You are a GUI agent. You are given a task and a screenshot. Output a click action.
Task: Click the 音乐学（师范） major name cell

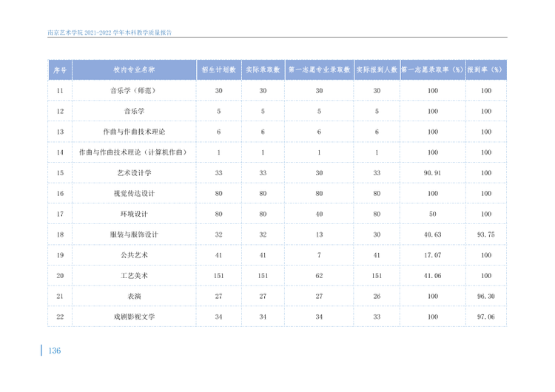[x=134, y=91]
